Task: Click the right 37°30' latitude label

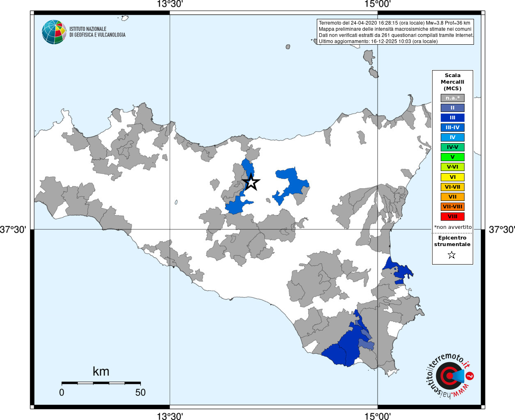Action: (x=501, y=229)
